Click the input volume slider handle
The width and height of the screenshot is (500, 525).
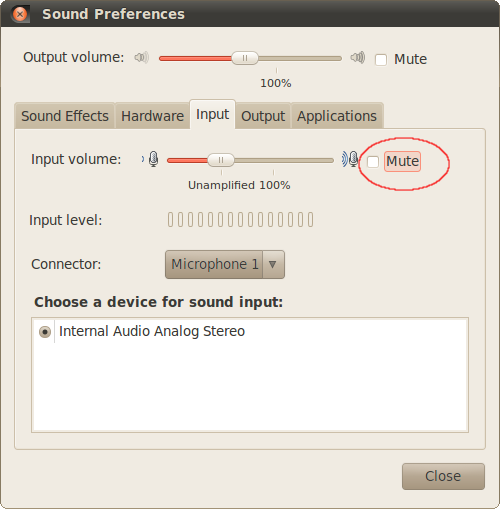click(221, 160)
